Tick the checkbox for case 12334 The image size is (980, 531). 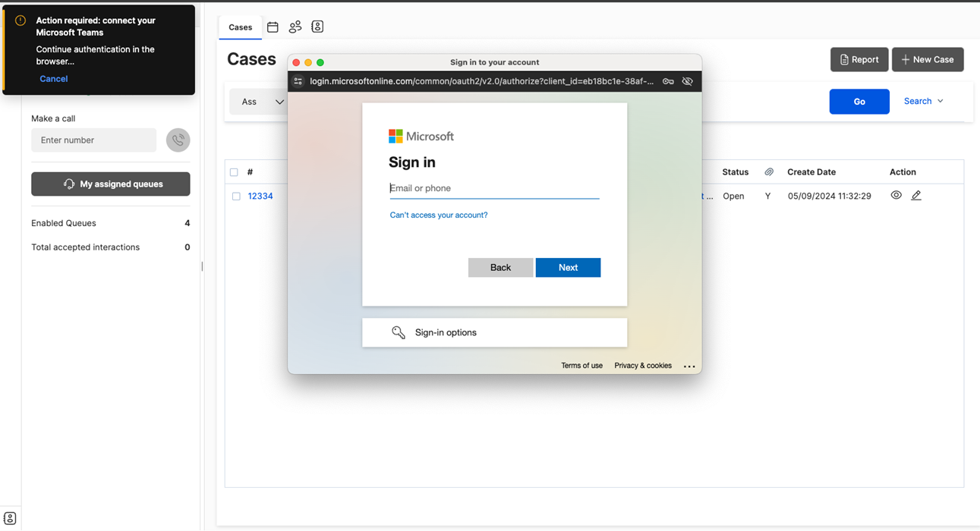(x=236, y=196)
